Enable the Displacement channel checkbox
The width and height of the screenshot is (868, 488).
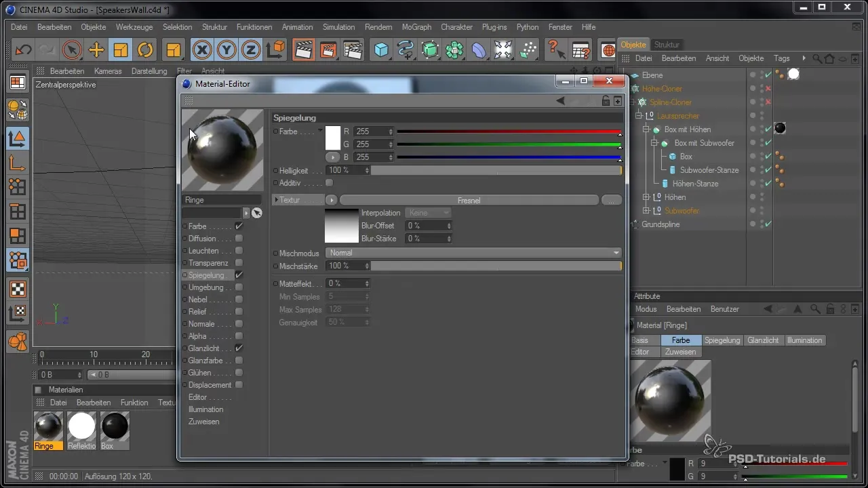coord(239,385)
